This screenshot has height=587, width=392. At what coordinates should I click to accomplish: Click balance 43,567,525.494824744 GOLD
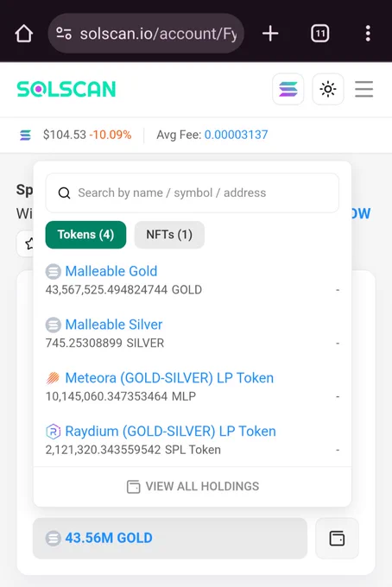click(x=123, y=290)
